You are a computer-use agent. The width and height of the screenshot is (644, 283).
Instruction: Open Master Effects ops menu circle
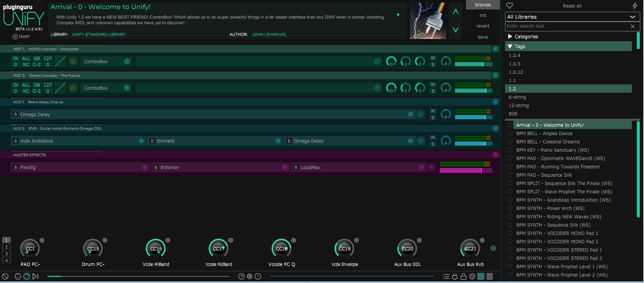(496, 155)
